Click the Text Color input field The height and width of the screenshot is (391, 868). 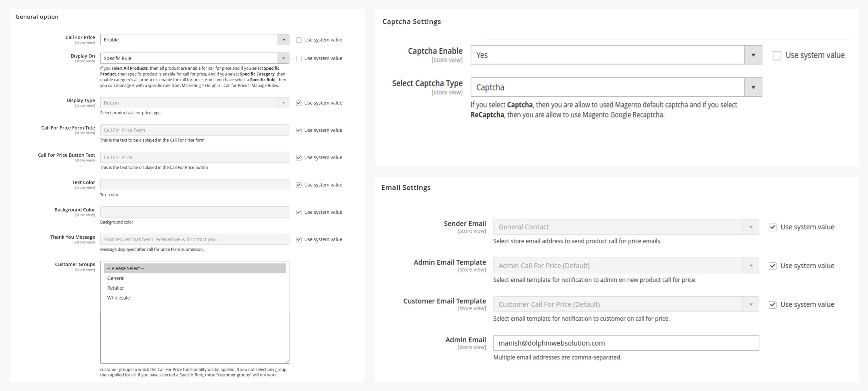[194, 185]
